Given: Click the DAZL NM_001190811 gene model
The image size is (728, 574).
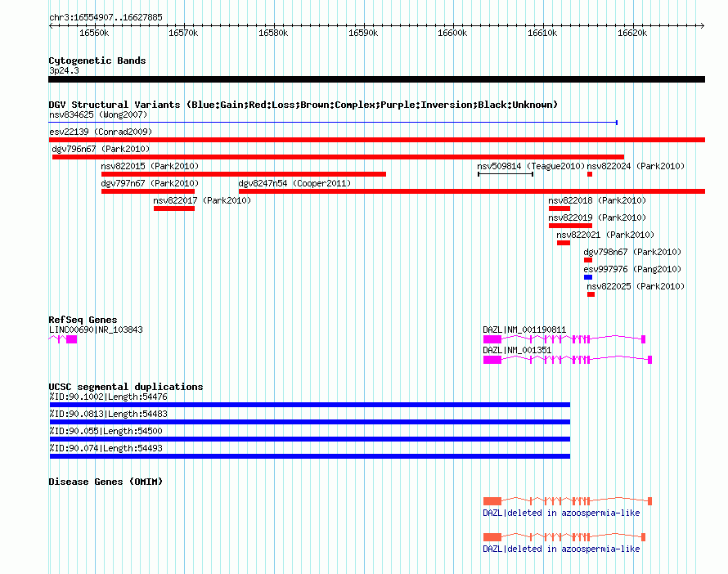Looking at the screenshot, I should point(564,339).
